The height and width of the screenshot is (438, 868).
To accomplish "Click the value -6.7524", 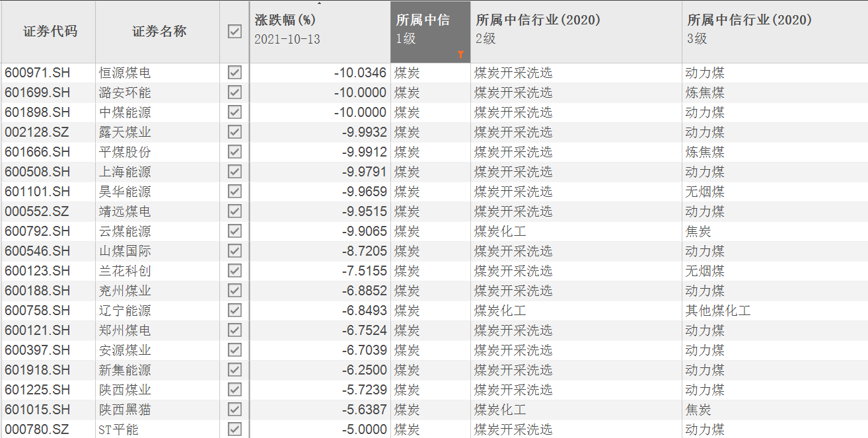I will click(x=364, y=330).
